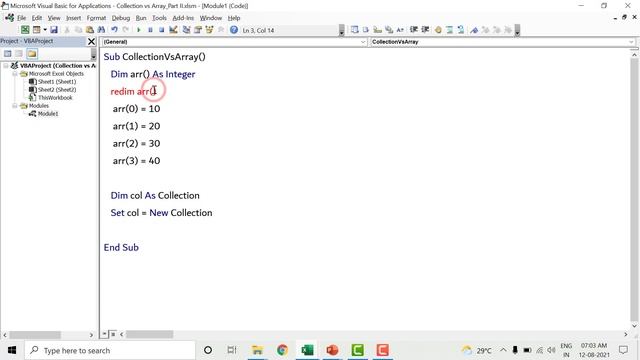The height and width of the screenshot is (360, 640).
Task: Toggle Folders view in Project panel
Action: click(x=32, y=53)
